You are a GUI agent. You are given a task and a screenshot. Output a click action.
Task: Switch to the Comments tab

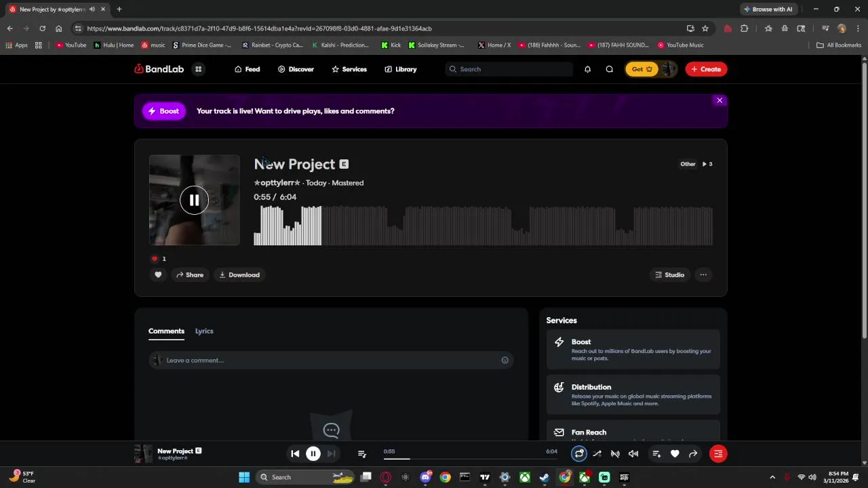[x=166, y=331]
